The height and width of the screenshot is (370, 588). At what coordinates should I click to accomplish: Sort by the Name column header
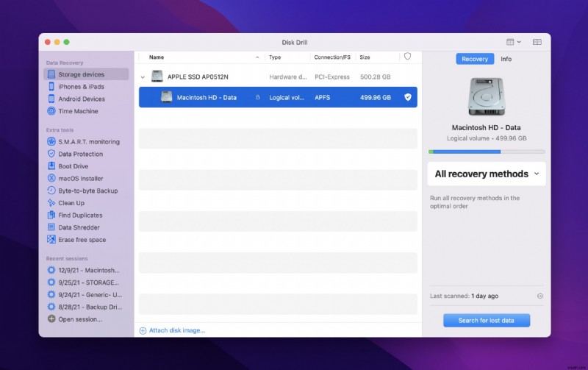157,57
